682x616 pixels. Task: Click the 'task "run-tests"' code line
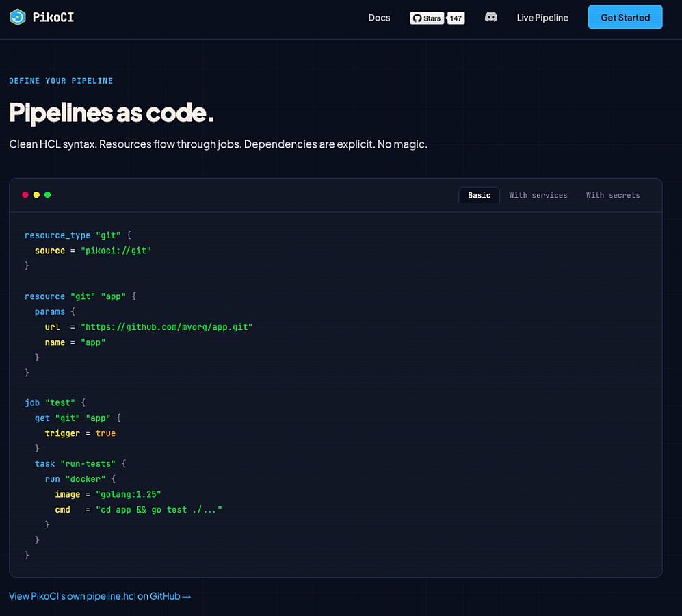click(x=81, y=463)
